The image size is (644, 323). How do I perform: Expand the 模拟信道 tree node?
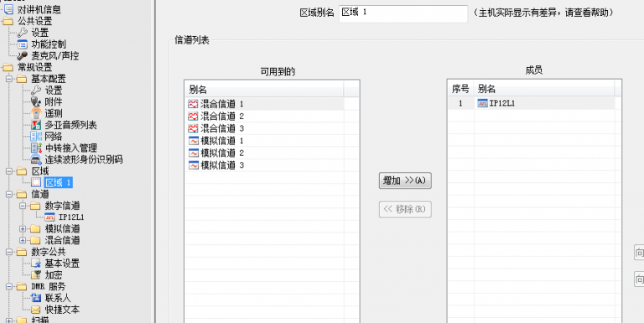coord(23,228)
